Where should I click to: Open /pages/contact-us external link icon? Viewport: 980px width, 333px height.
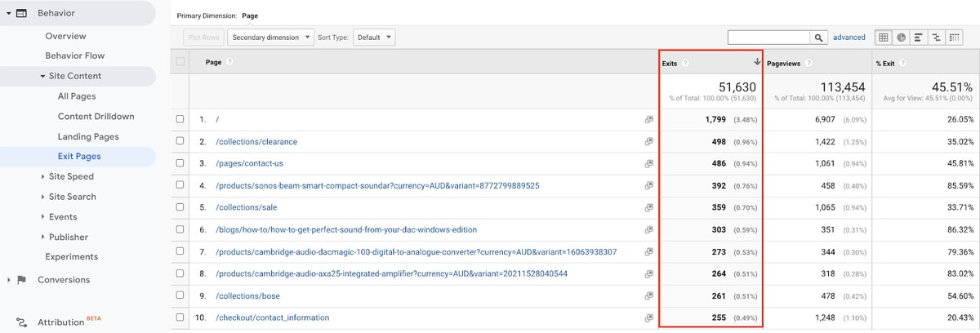click(648, 163)
